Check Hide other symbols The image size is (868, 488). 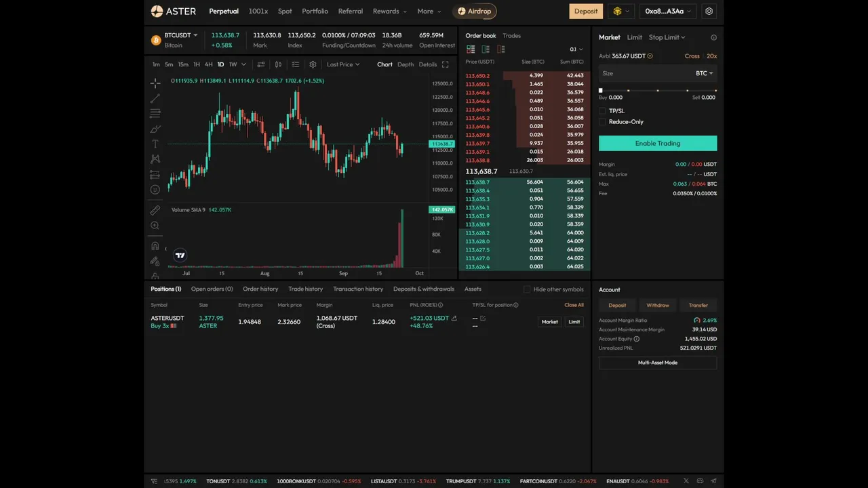click(527, 289)
